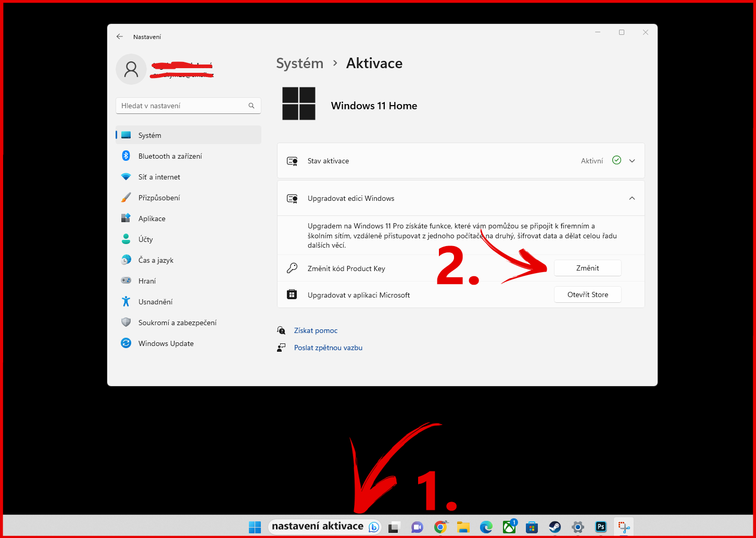Click the "Aktivace" page heading
This screenshot has height=538, width=756.
(374, 63)
